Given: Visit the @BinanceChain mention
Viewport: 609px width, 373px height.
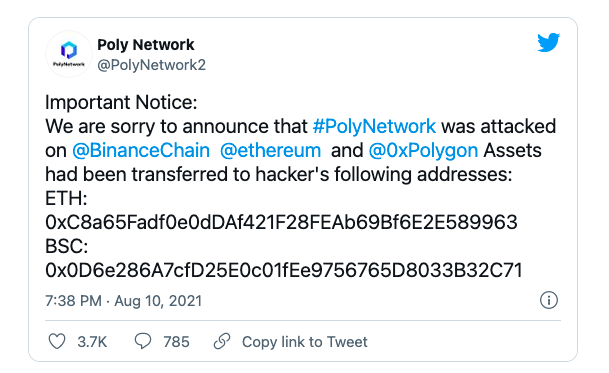Looking at the screenshot, I should (x=141, y=151).
